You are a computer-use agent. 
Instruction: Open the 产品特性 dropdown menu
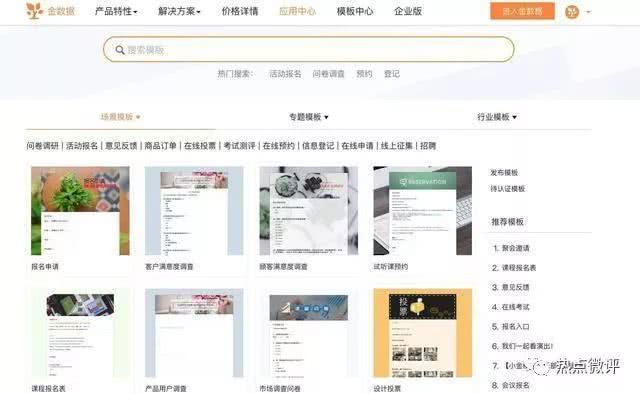click(116, 11)
